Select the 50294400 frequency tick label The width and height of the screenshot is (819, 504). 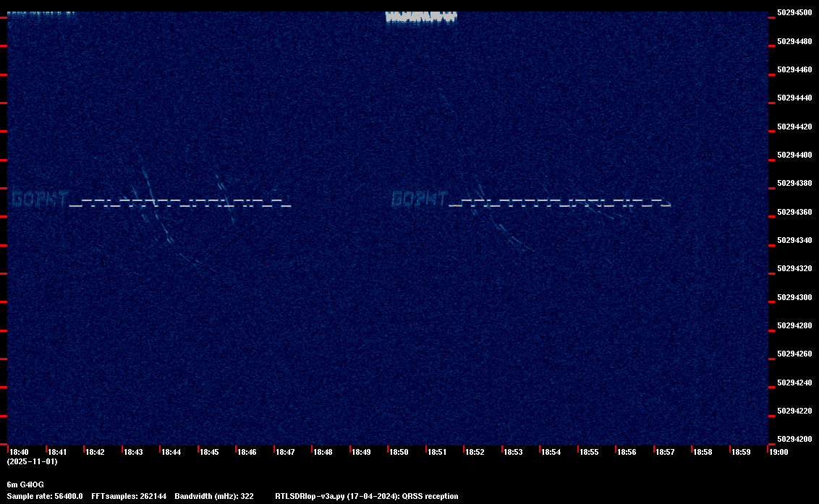(795, 155)
